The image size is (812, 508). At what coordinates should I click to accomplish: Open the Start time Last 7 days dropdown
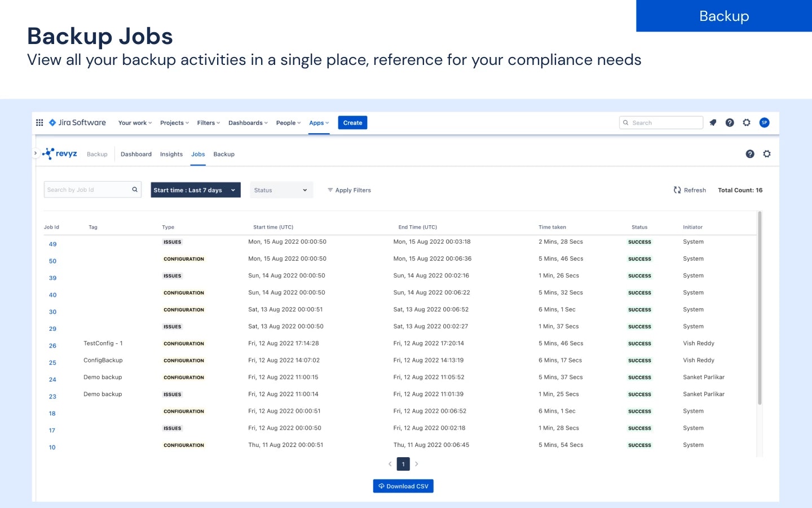pyautogui.click(x=196, y=190)
